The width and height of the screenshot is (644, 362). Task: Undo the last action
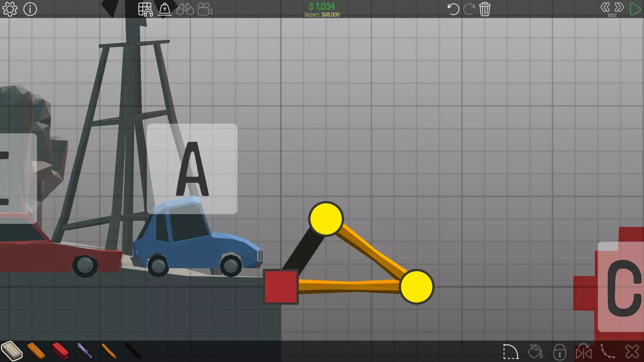453,9
